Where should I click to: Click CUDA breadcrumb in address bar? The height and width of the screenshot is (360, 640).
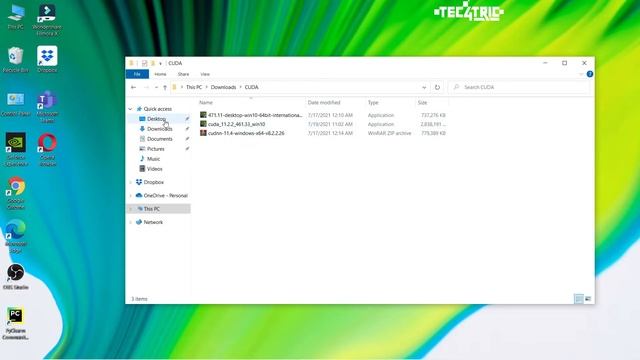251,87
